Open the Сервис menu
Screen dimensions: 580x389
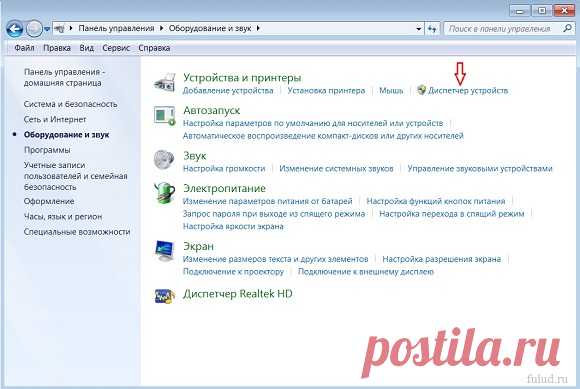click(116, 48)
